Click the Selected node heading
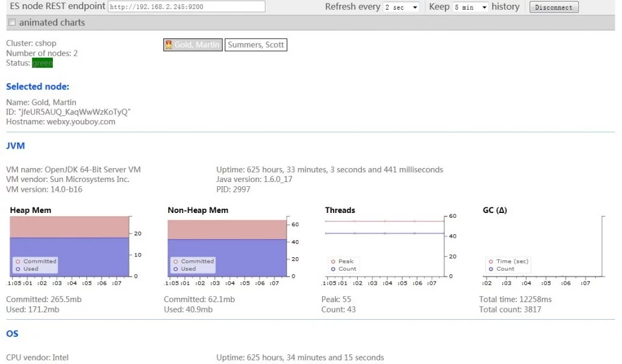The image size is (622, 364). click(38, 86)
